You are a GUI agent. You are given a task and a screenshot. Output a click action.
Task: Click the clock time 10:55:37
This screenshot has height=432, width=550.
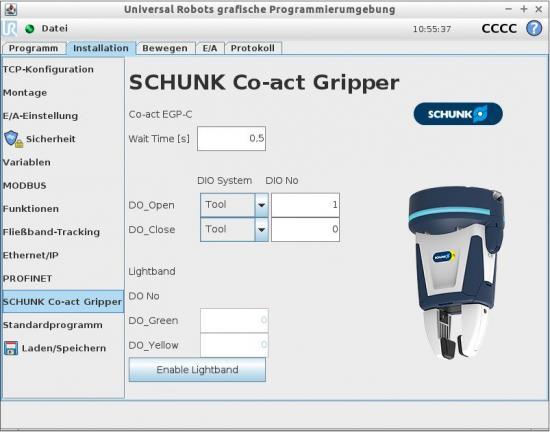(x=432, y=29)
